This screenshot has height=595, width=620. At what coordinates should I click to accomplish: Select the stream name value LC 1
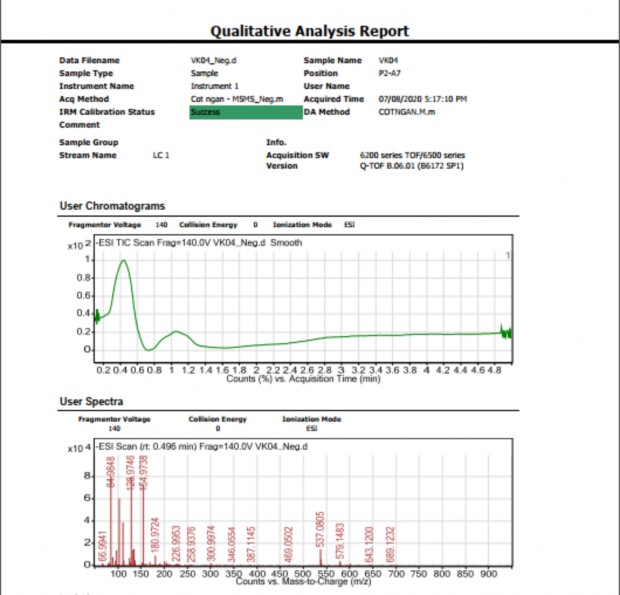[x=161, y=155]
